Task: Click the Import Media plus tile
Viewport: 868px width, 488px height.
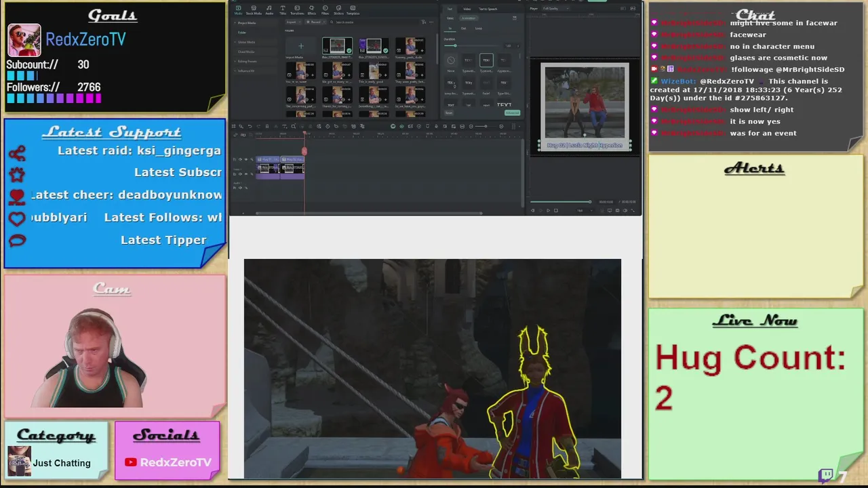Action: [301, 46]
